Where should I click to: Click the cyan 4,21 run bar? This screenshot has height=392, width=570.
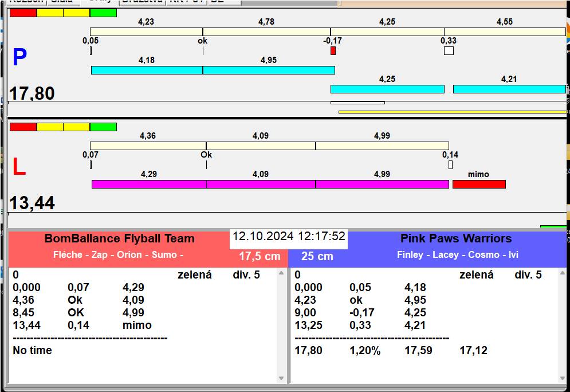click(509, 89)
